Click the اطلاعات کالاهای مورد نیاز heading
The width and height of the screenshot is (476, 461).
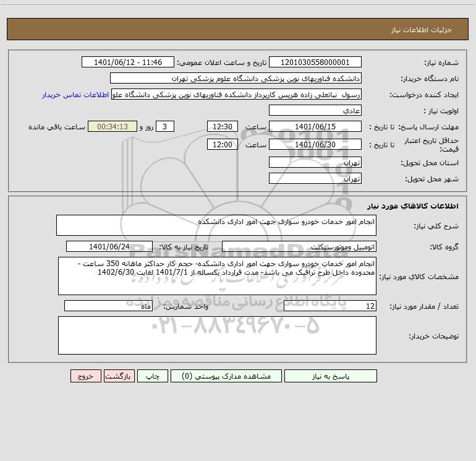(413, 206)
